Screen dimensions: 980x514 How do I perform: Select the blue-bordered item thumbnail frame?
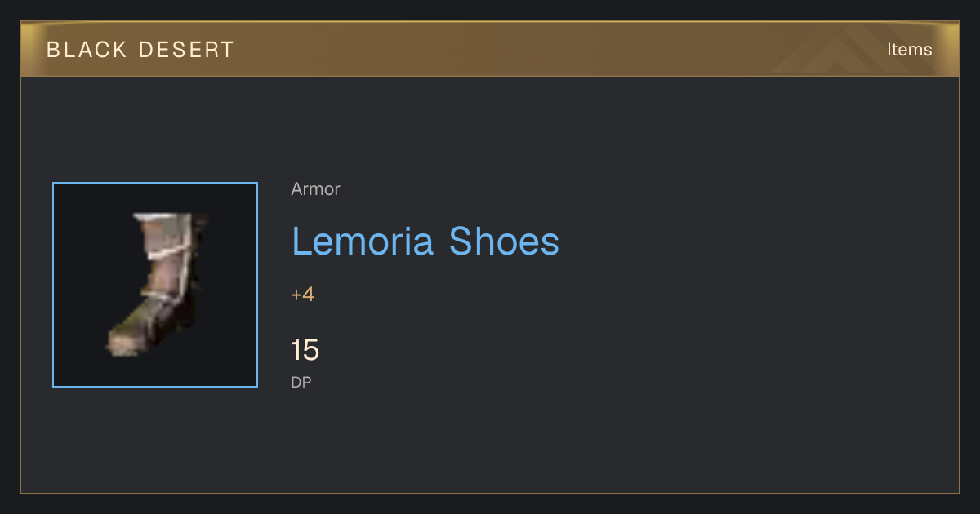coord(155,285)
